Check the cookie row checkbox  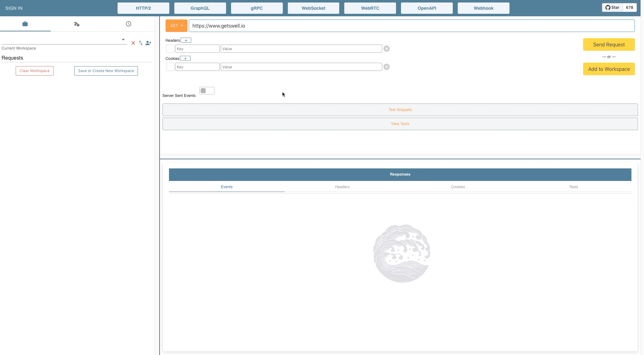(x=170, y=67)
